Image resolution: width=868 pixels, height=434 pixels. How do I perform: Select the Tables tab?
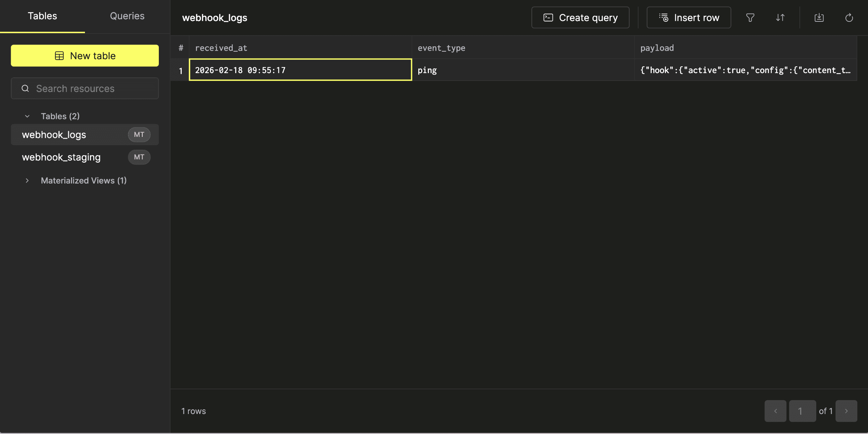42,16
